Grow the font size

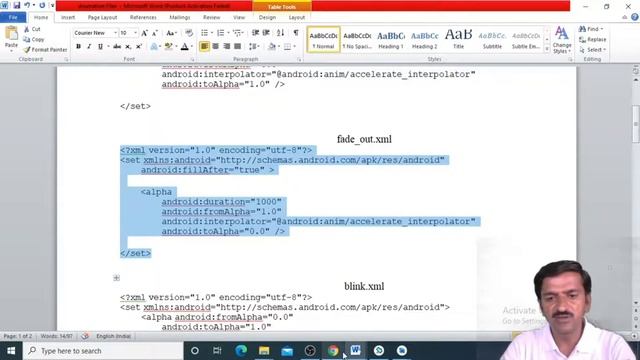coord(144,33)
